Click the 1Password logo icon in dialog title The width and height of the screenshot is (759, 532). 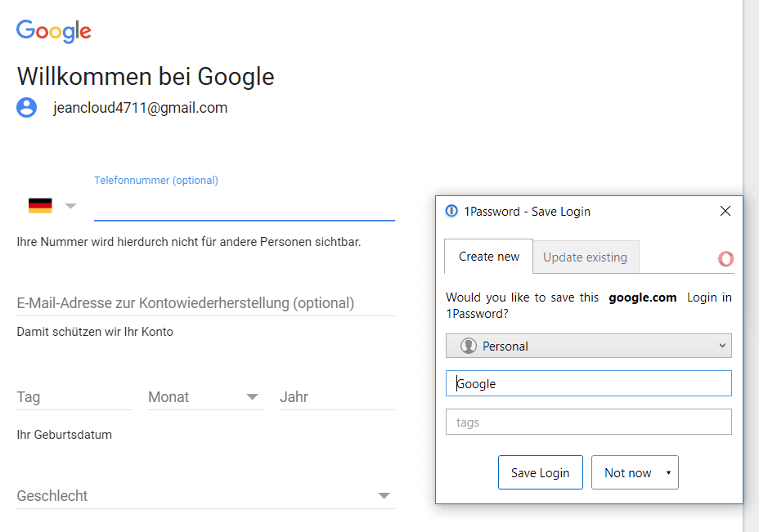point(451,211)
